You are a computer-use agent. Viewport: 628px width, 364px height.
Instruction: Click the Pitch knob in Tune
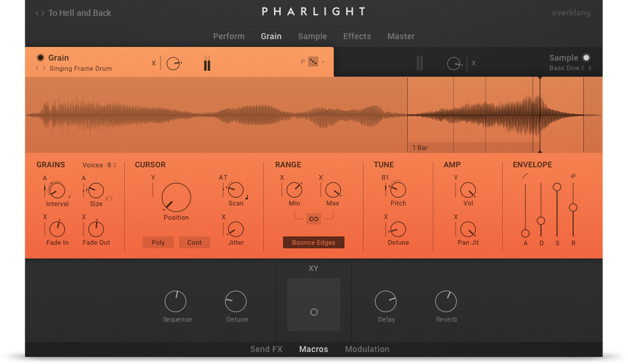[x=398, y=190]
